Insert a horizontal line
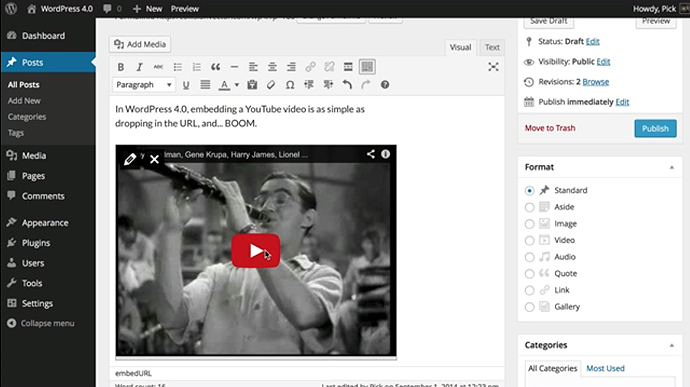 (x=235, y=67)
